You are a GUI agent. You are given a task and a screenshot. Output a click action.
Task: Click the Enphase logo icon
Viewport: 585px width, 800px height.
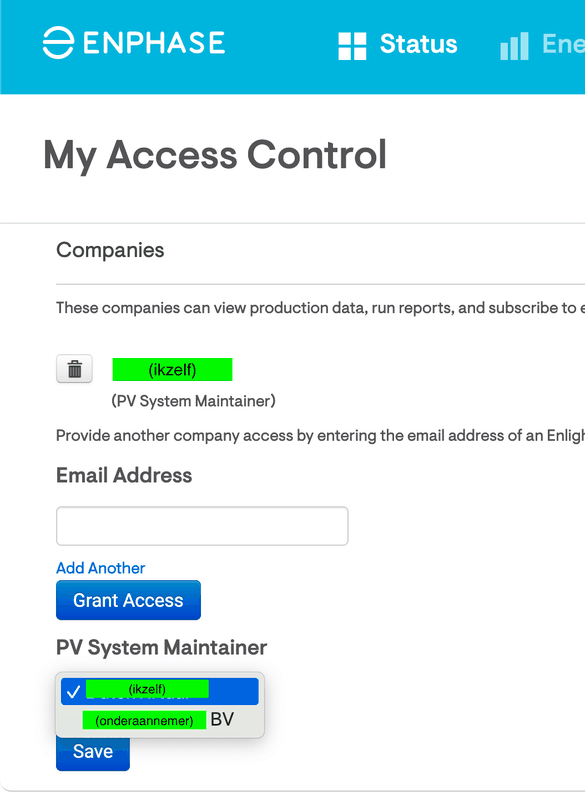click(58, 43)
